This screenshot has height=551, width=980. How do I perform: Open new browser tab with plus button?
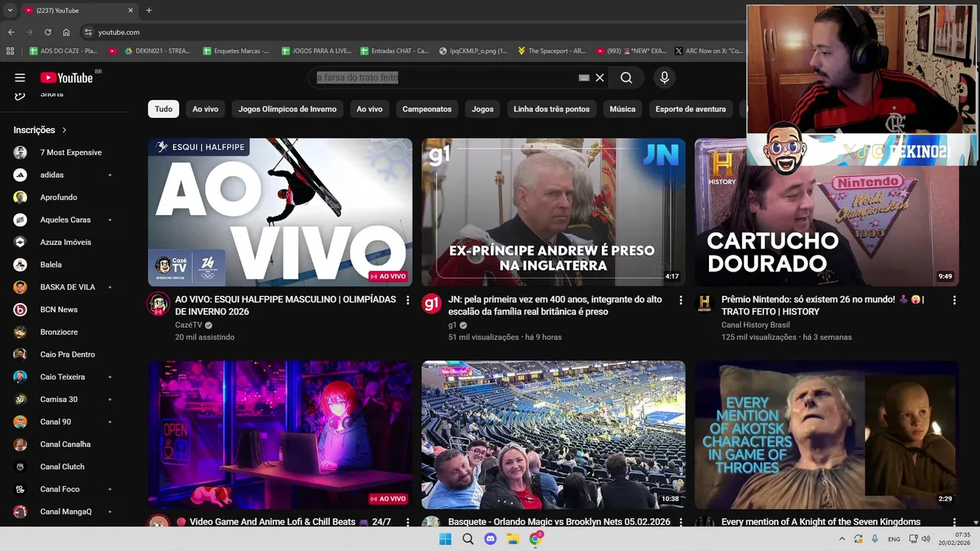(x=149, y=11)
